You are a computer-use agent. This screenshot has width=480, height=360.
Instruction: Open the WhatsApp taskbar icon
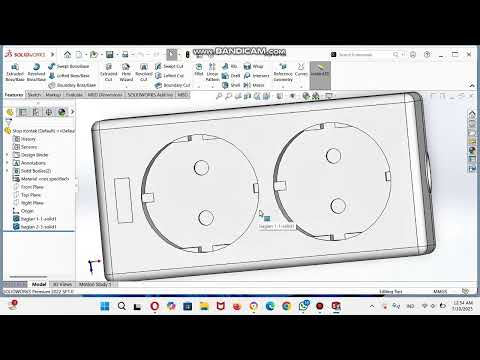pos(303,306)
